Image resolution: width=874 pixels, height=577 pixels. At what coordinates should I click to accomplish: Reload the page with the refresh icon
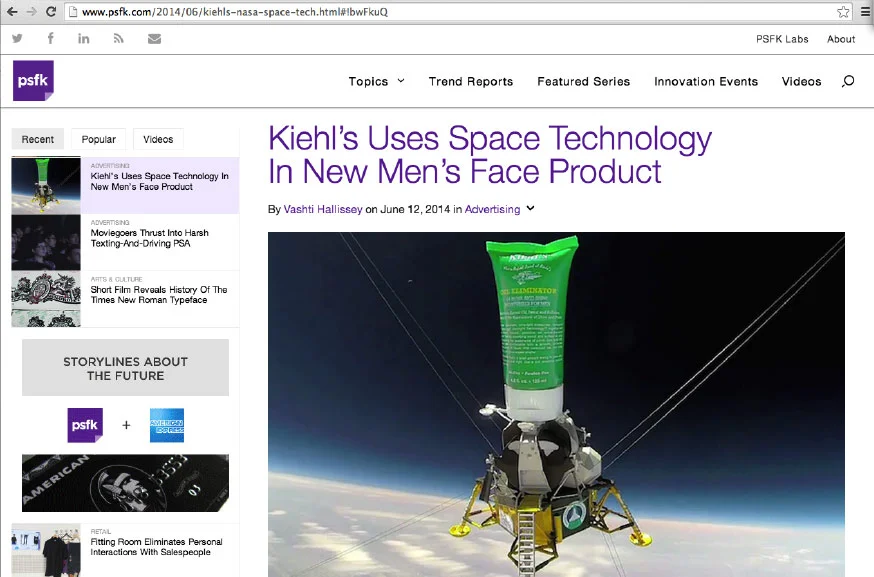[x=51, y=11]
